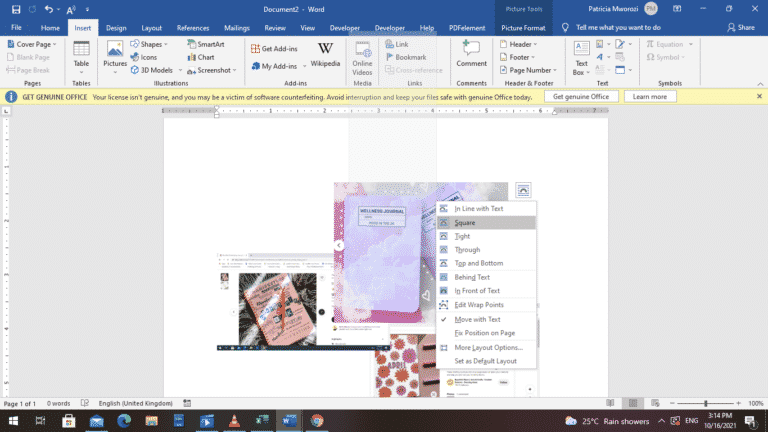This screenshot has width=768, height=432.
Task: Click the Share button
Action: 741,28
